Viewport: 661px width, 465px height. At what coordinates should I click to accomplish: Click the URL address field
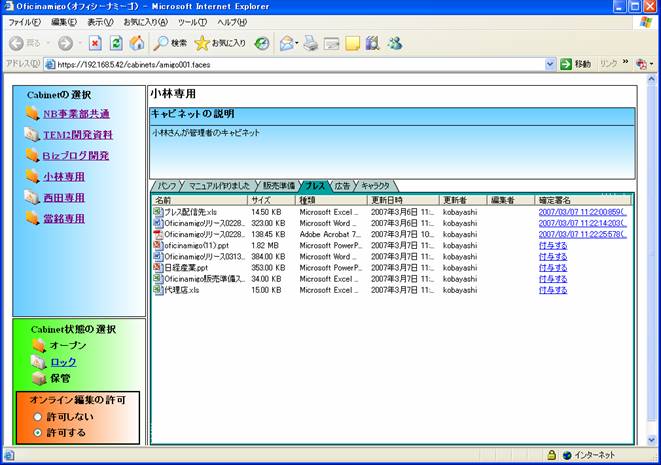(x=300, y=64)
